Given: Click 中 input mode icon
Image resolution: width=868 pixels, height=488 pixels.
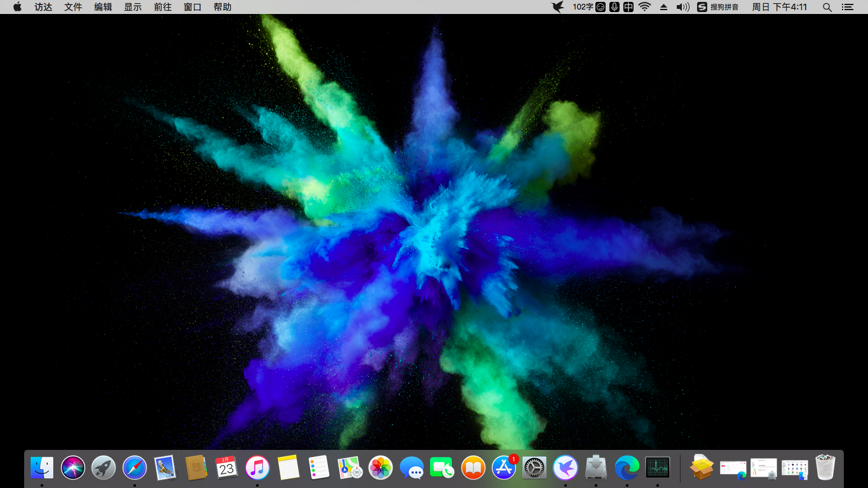Looking at the screenshot, I should pyautogui.click(x=628, y=7).
